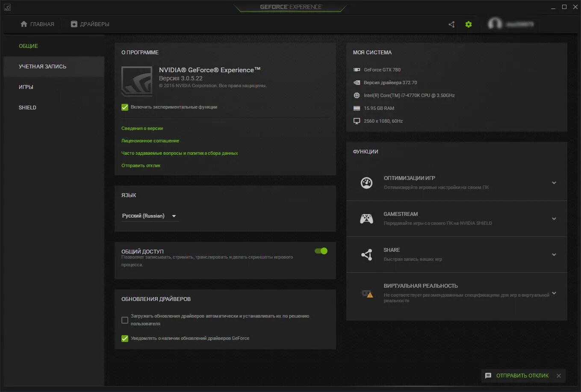The image size is (581, 392).
Task: Switch to the ДРАЙВЕРЫ tab
Action: coord(90,24)
